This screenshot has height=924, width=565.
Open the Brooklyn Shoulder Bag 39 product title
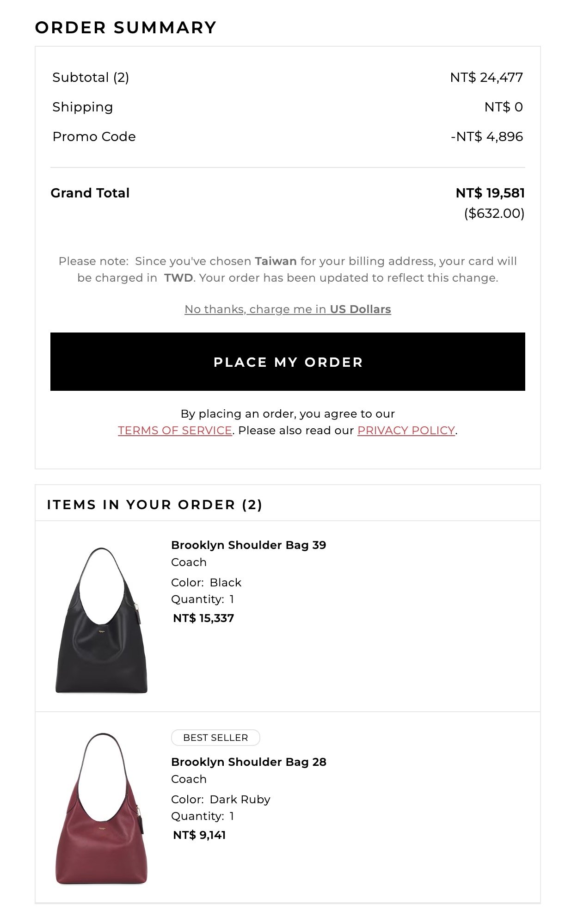[248, 545]
